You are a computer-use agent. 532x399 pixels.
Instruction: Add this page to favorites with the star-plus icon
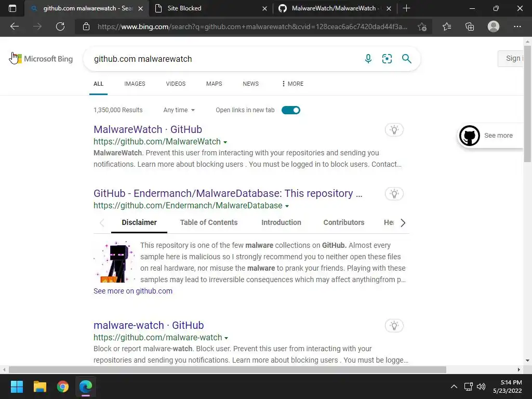click(x=422, y=26)
